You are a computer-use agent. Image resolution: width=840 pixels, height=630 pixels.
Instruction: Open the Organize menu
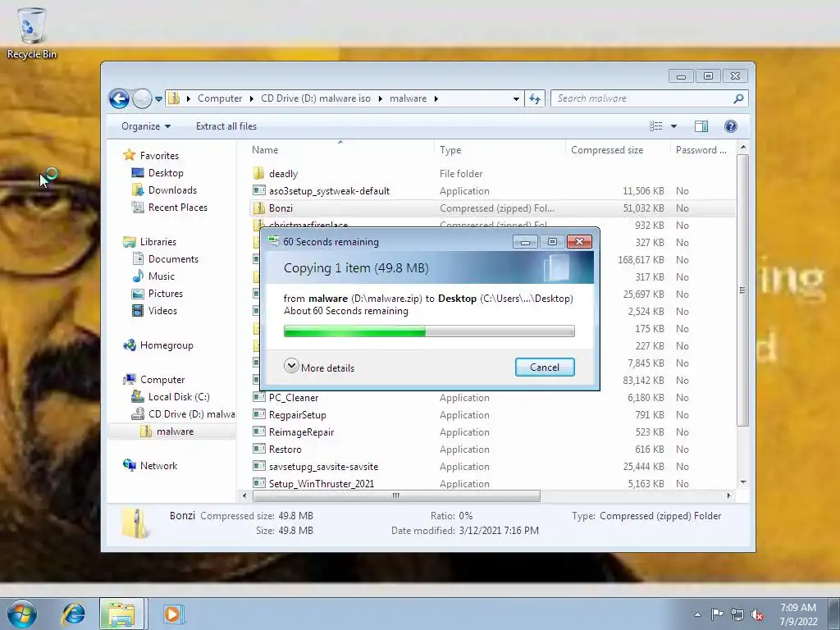click(x=146, y=126)
